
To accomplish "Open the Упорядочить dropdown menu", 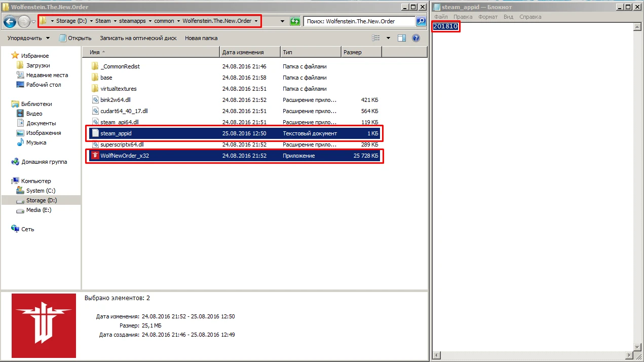I will 28,38.
